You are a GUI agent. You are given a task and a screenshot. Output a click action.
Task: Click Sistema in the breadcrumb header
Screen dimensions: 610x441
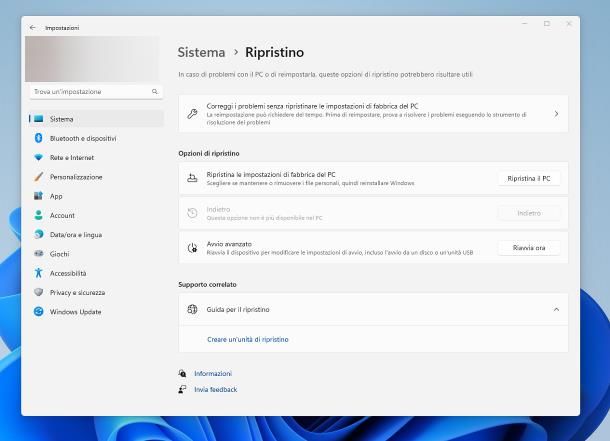(201, 52)
